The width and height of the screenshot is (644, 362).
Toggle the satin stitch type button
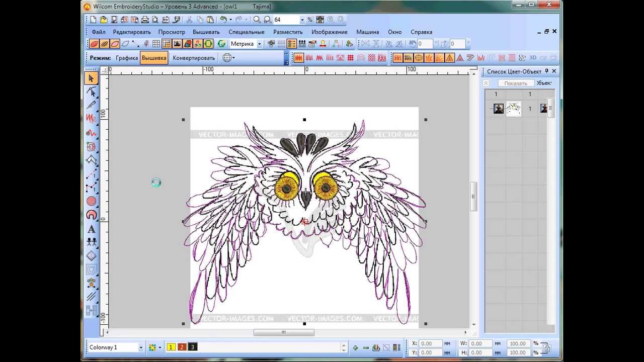click(x=299, y=58)
